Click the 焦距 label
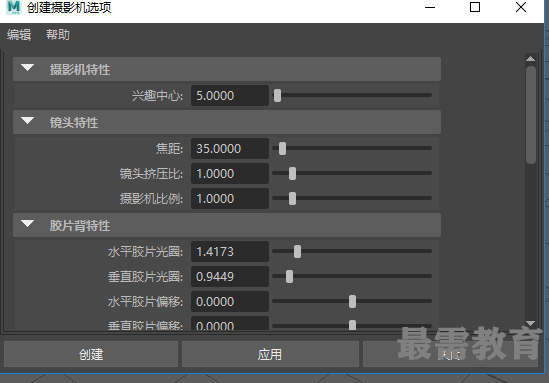Image resolution: width=549 pixels, height=383 pixels. pyautogui.click(x=169, y=148)
